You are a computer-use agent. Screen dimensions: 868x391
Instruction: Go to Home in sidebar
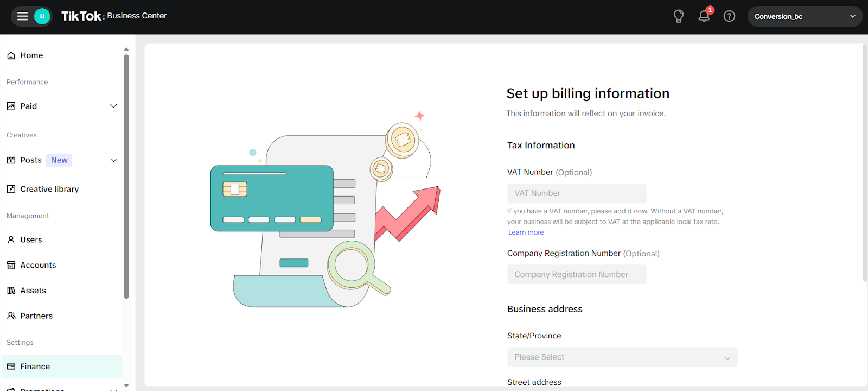[31, 55]
